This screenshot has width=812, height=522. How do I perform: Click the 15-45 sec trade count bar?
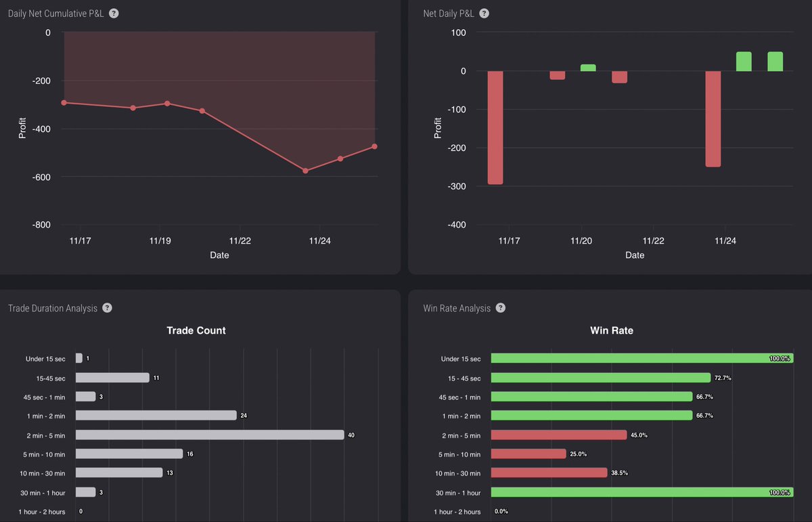(112, 378)
